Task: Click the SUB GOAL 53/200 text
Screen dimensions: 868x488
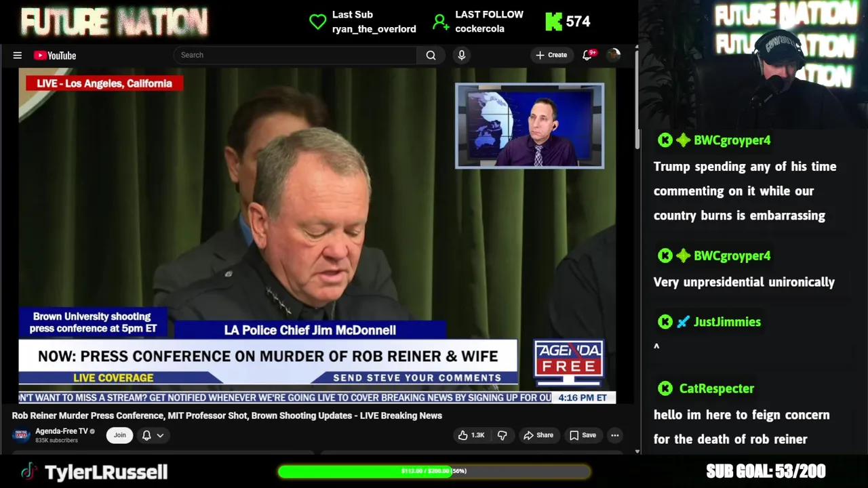Action: coord(766,471)
